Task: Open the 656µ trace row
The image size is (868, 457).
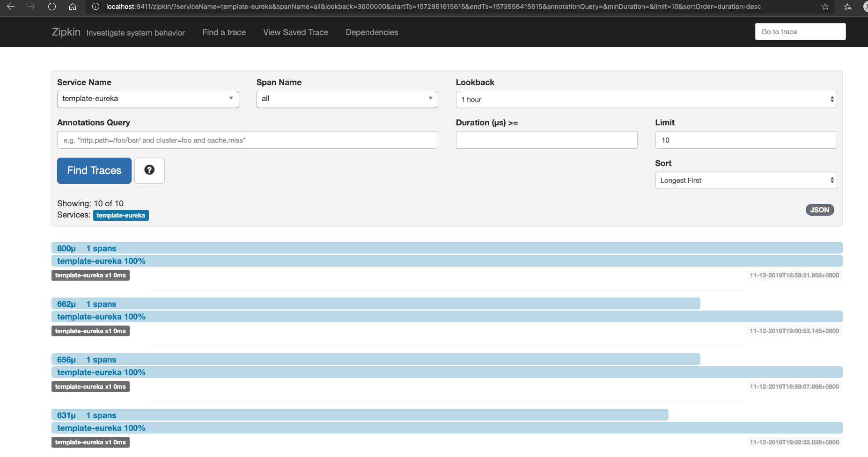Action: [x=375, y=359]
